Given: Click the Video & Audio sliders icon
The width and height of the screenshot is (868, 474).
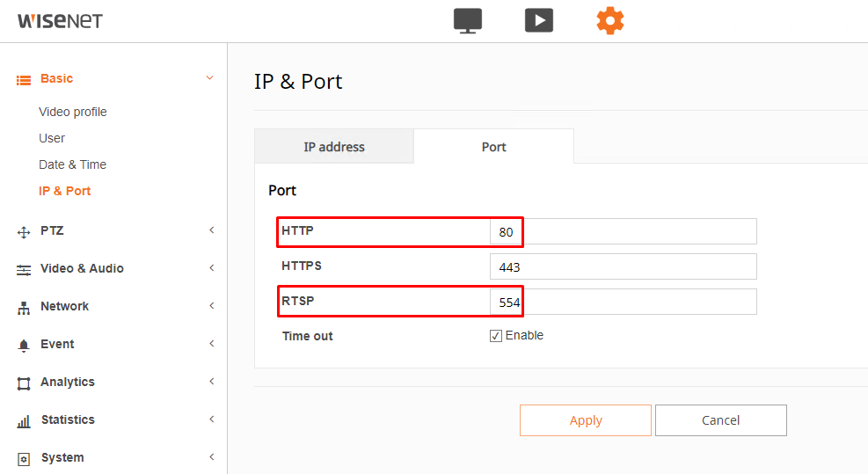Looking at the screenshot, I should point(24,269).
